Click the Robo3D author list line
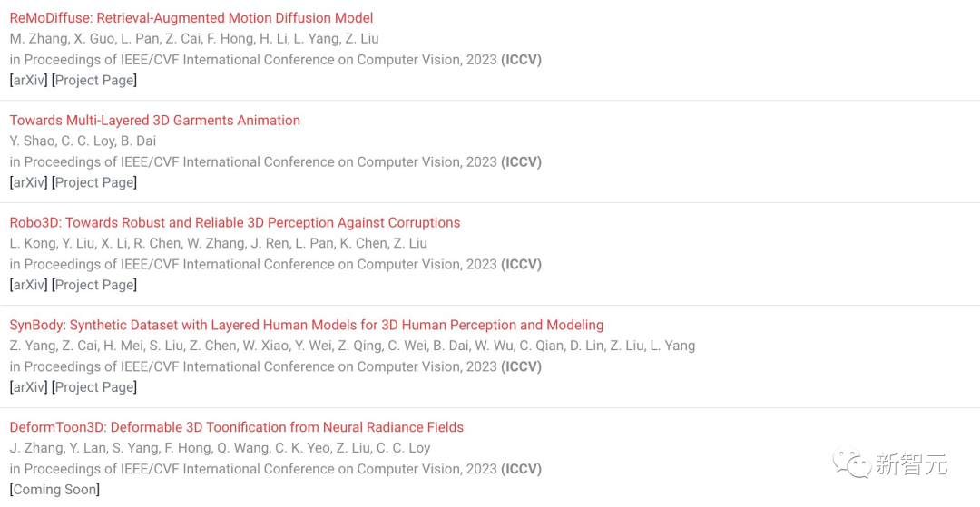Screen dimensions: 980x507 pyautogui.click(x=218, y=243)
